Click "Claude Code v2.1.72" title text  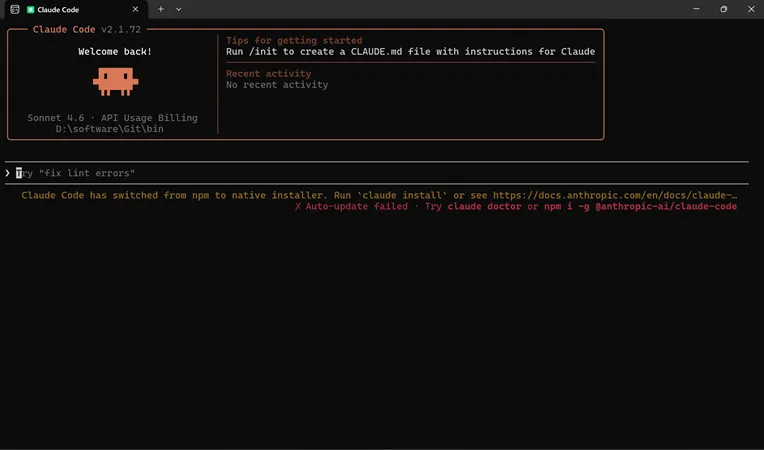[x=87, y=29]
